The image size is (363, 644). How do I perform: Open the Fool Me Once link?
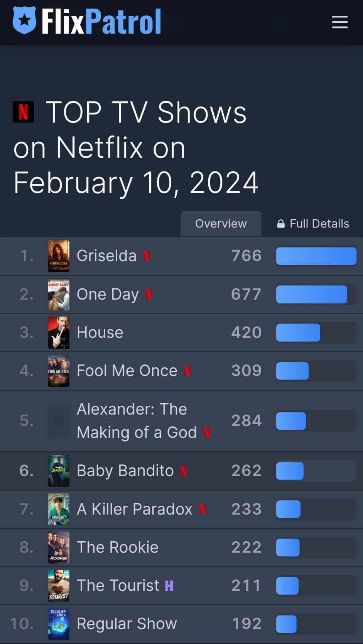point(127,371)
